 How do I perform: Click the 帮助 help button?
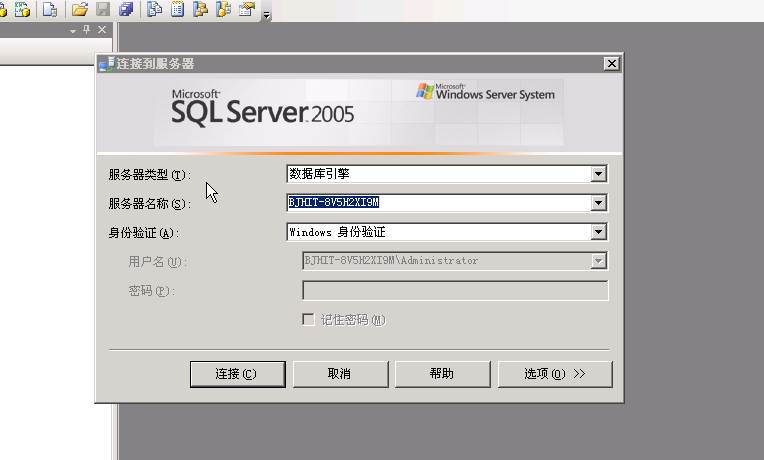click(442, 374)
